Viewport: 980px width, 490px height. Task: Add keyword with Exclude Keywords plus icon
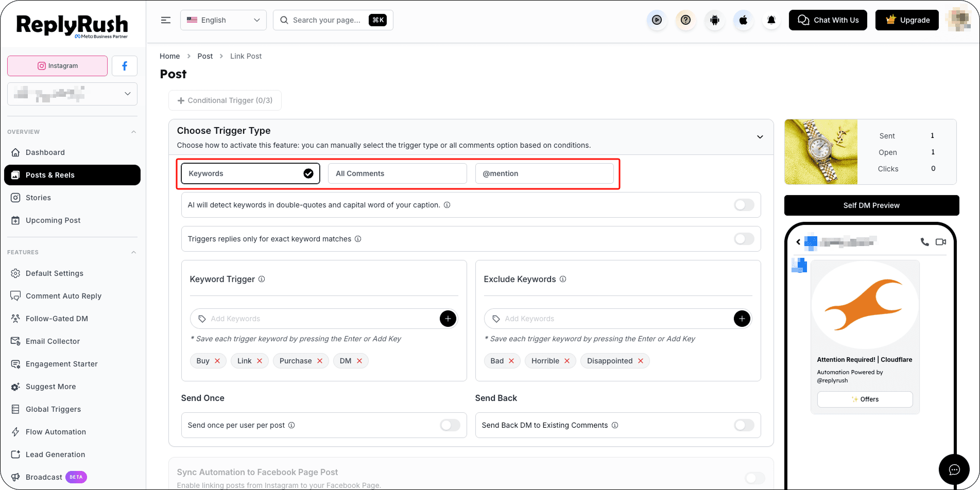[742, 319]
